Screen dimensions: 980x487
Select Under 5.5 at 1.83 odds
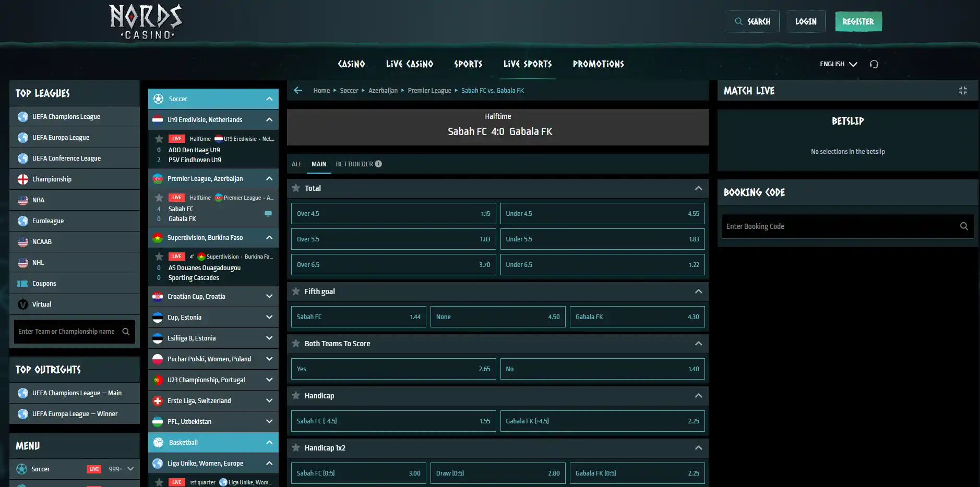point(602,239)
